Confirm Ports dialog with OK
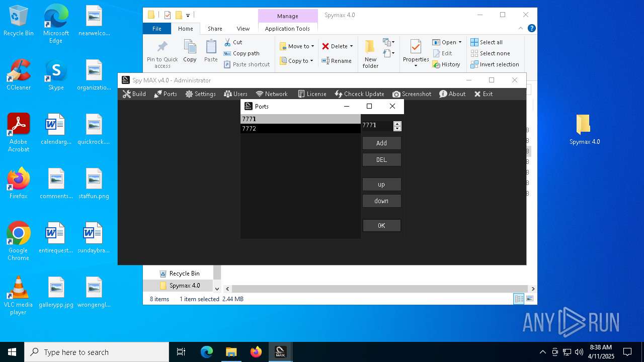This screenshot has height=362, width=644. pyautogui.click(x=381, y=226)
